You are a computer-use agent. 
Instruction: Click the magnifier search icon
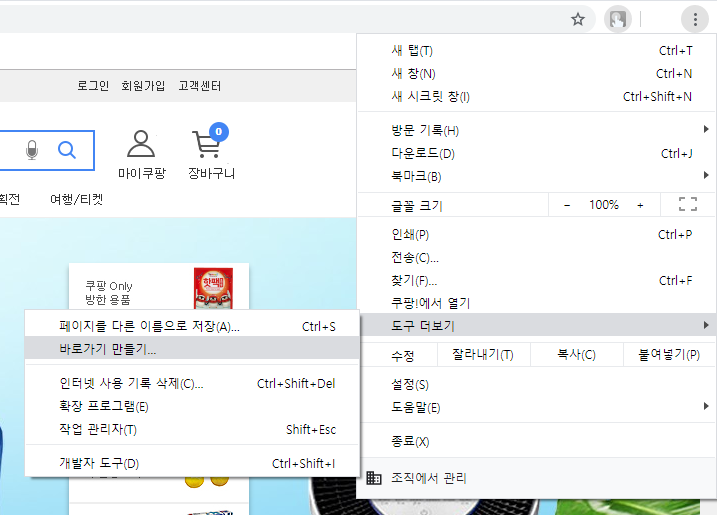click(x=67, y=150)
